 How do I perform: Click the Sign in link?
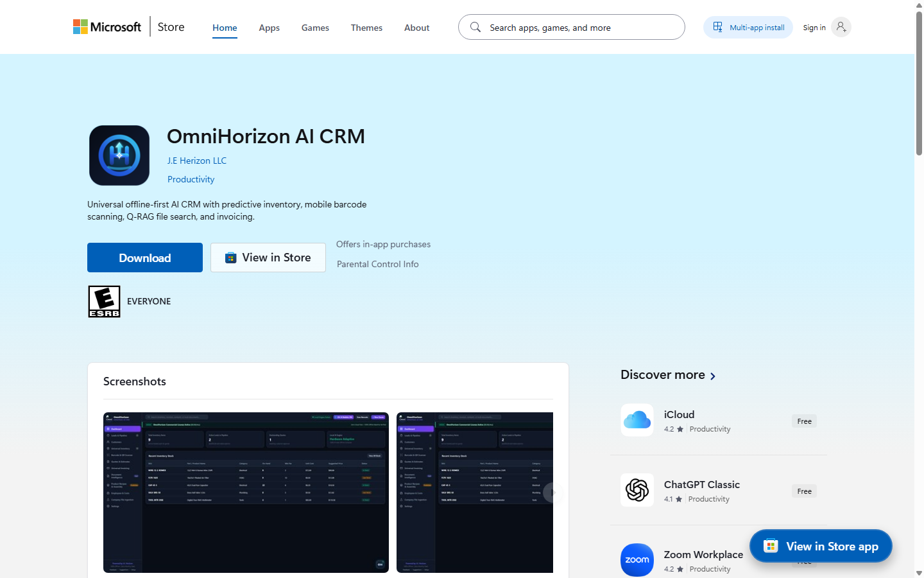coord(814,28)
